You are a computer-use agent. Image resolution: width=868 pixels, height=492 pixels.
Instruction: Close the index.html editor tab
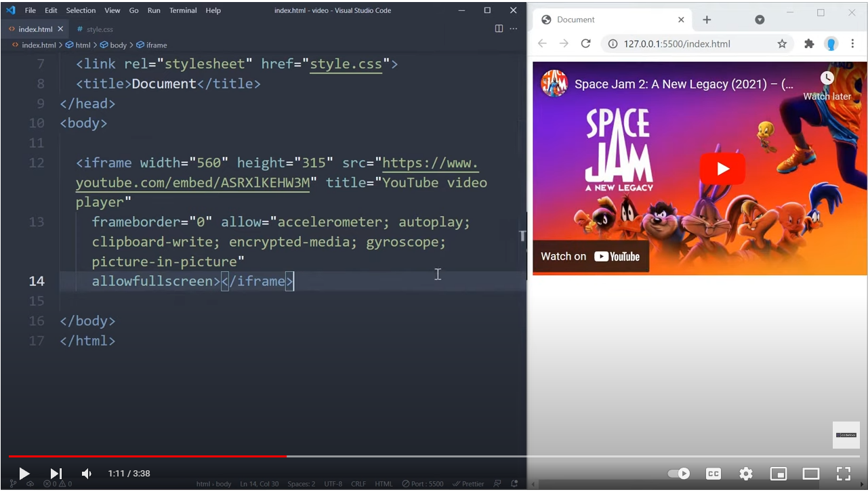60,29
